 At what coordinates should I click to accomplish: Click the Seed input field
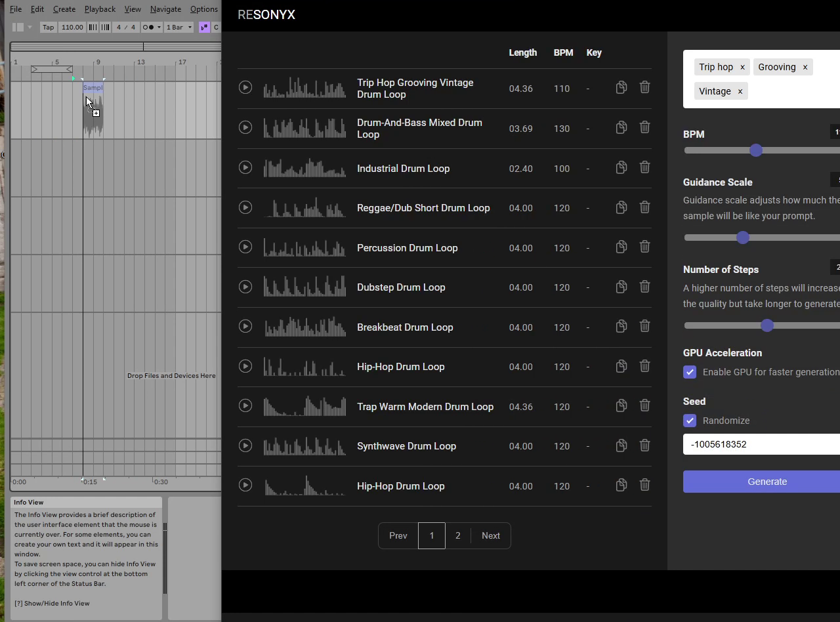tap(761, 444)
